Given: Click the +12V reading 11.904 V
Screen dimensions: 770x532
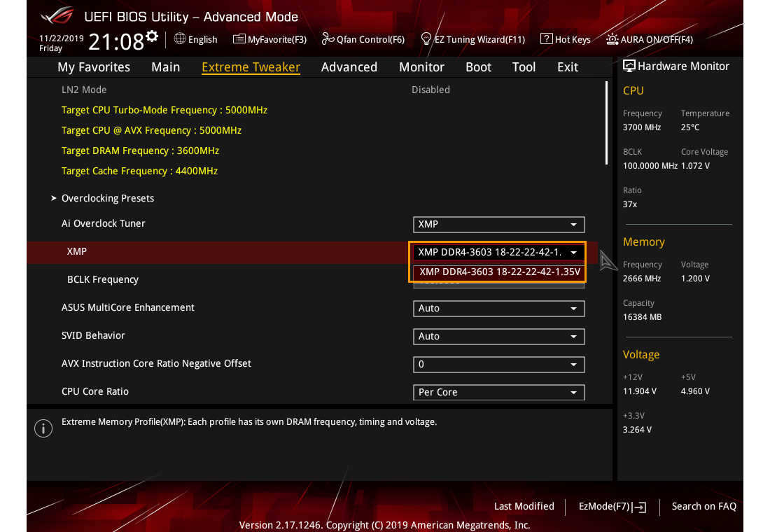Looking at the screenshot, I should (x=639, y=391).
